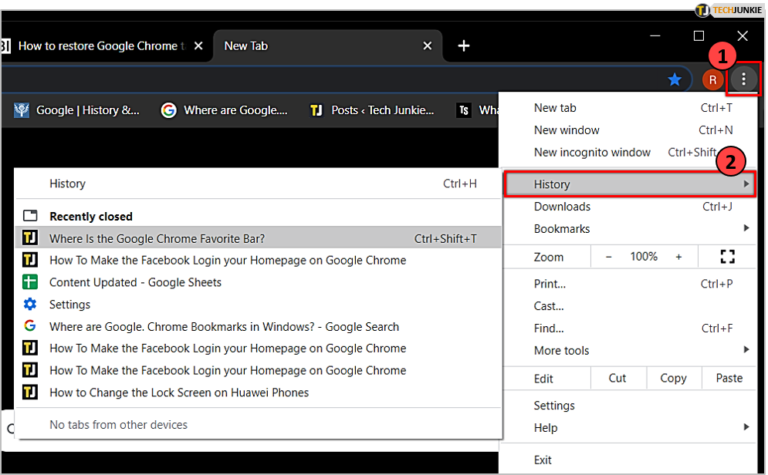Image resolution: width=768 pixels, height=475 pixels.
Task: Reopen 'Where Is the Google Chrome Favorite Bar?'
Action: pyautogui.click(x=157, y=238)
